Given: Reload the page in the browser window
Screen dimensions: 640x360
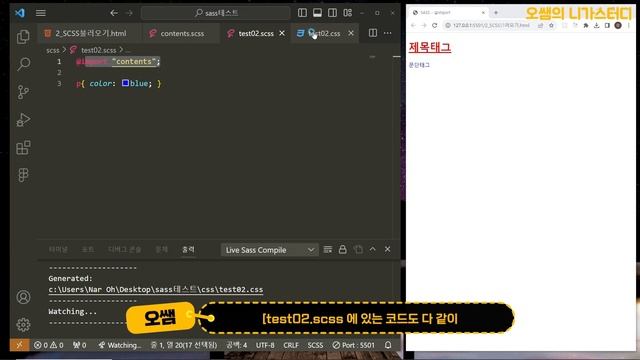Looking at the screenshot, I should pos(434,25).
